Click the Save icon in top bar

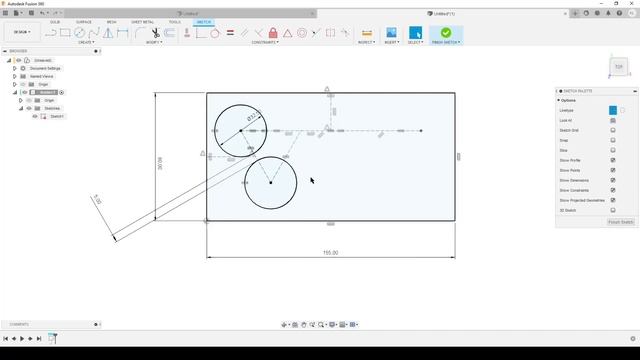pyautogui.click(x=31, y=13)
